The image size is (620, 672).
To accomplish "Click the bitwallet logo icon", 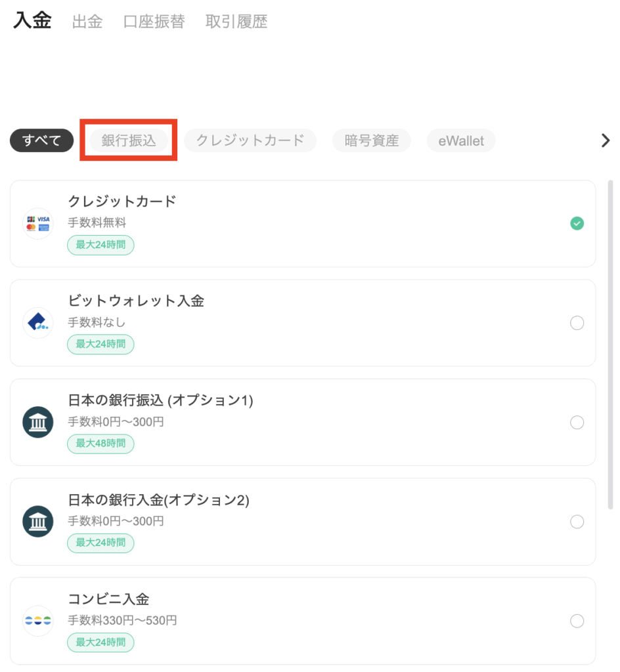I will [x=37, y=323].
